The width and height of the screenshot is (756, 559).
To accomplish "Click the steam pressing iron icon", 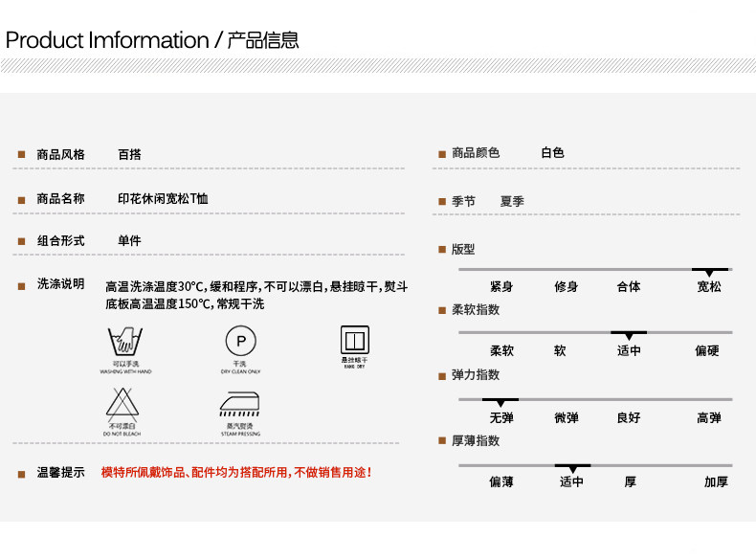I will point(239,404).
